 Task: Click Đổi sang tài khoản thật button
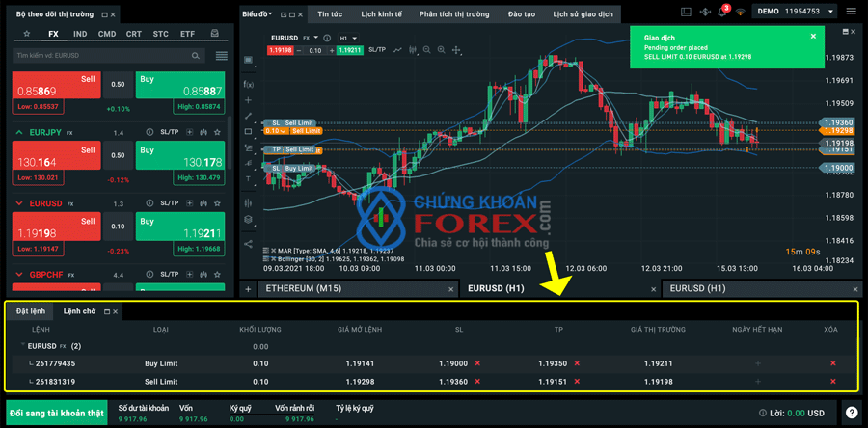point(57,414)
